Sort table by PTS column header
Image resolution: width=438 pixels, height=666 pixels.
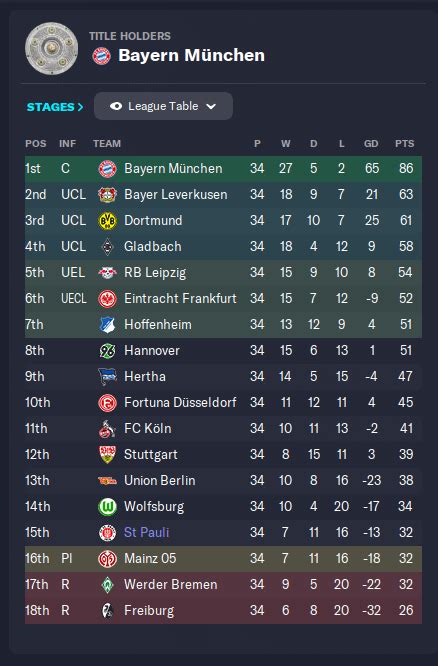pos(404,144)
